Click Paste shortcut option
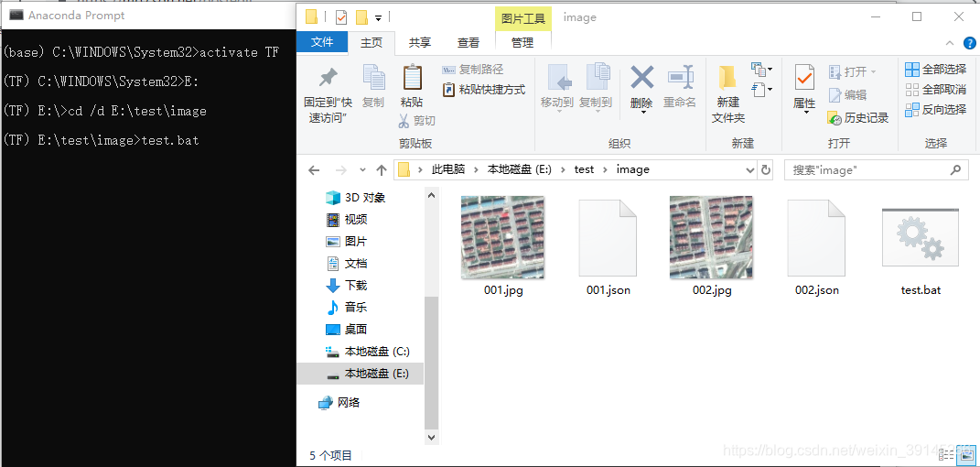 point(484,90)
